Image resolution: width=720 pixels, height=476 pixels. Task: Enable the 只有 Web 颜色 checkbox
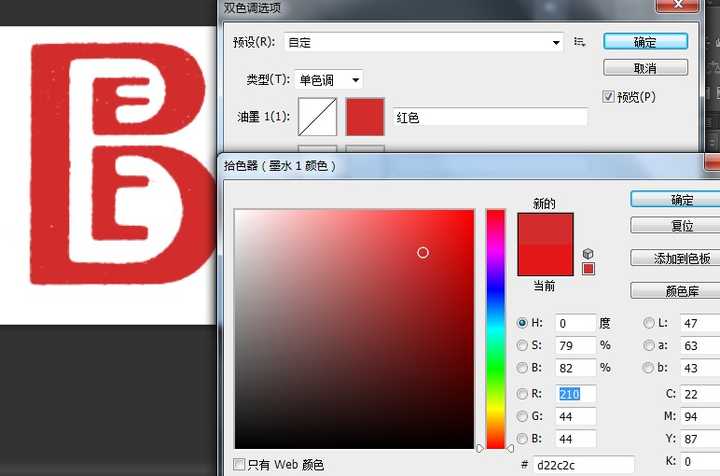[x=239, y=464]
